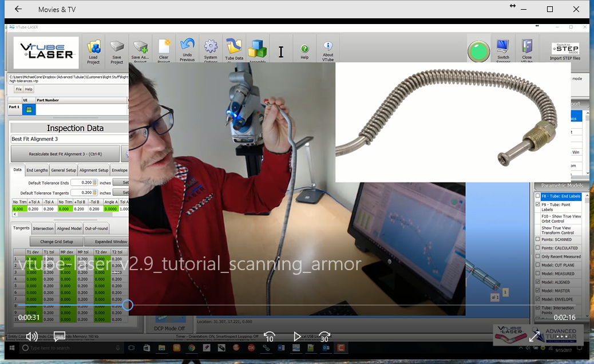594x364 pixels.
Task: Open the Help menu below the file path
Action: coord(29,89)
